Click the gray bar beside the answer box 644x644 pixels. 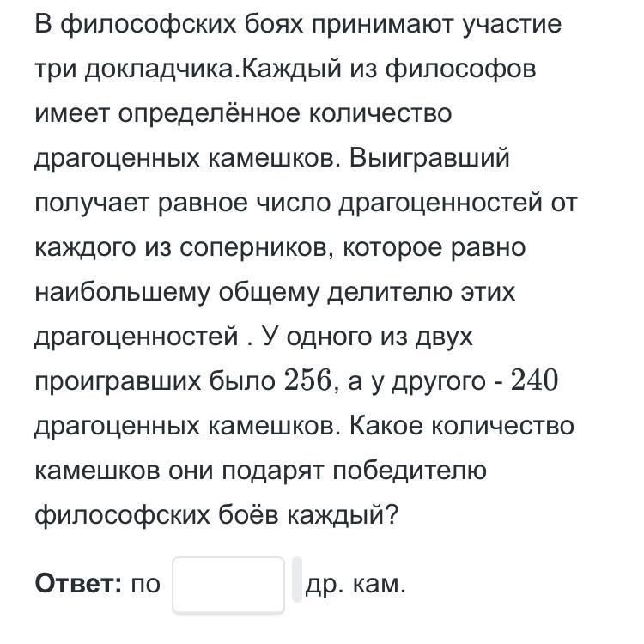pos(297,580)
